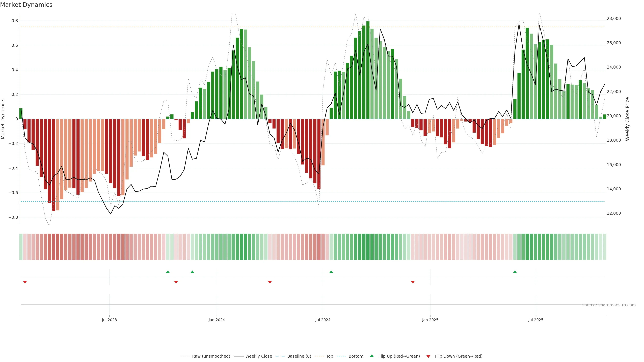Toggle the Bottom legend entry
The width and height of the screenshot is (644, 362).
[x=356, y=356]
